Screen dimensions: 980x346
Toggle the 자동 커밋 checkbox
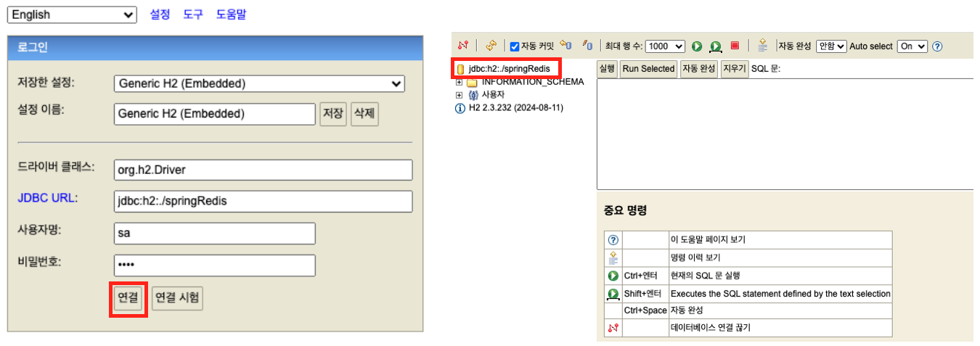[x=515, y=46]
